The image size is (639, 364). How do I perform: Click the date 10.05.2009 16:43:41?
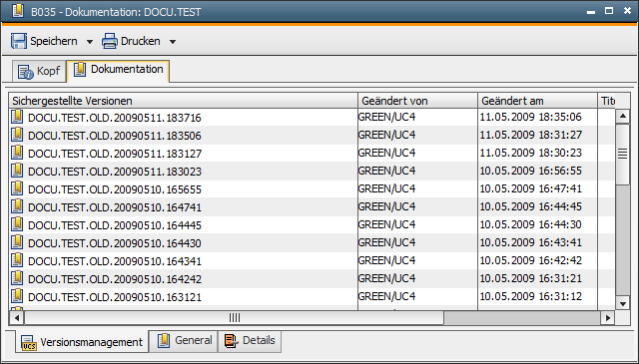tap(530, 242)
